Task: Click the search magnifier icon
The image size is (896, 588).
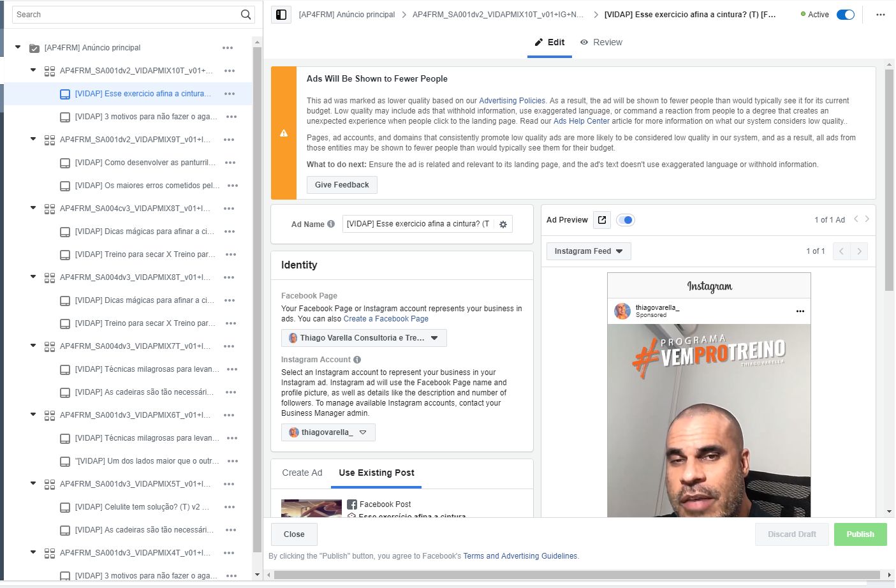Action: (x=246, y=15)
